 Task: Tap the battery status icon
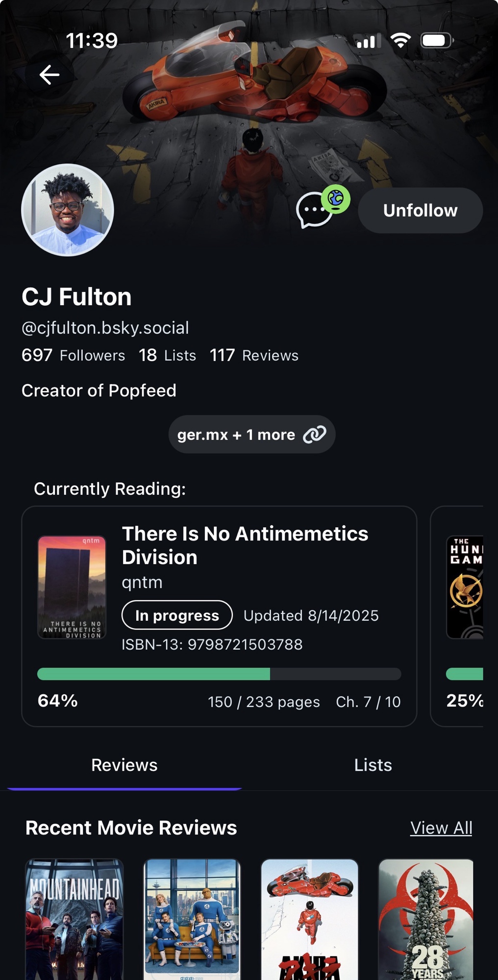(437, 41)
